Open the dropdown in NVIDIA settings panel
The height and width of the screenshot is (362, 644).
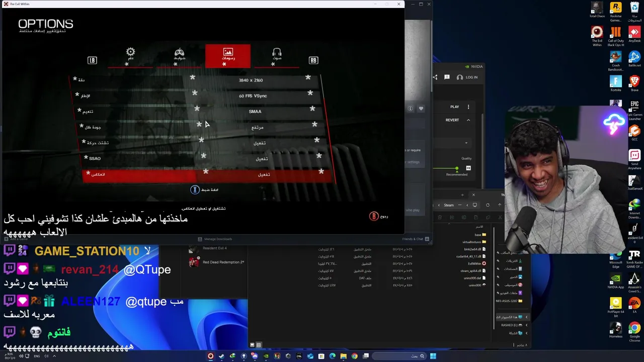pyautogui.click(x=466, y=143)
